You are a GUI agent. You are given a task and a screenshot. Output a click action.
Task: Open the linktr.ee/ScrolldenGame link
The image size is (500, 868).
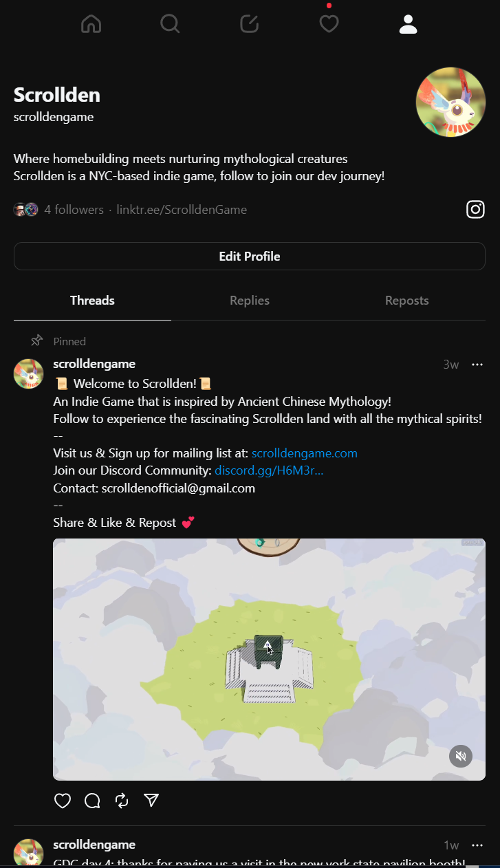182,210
